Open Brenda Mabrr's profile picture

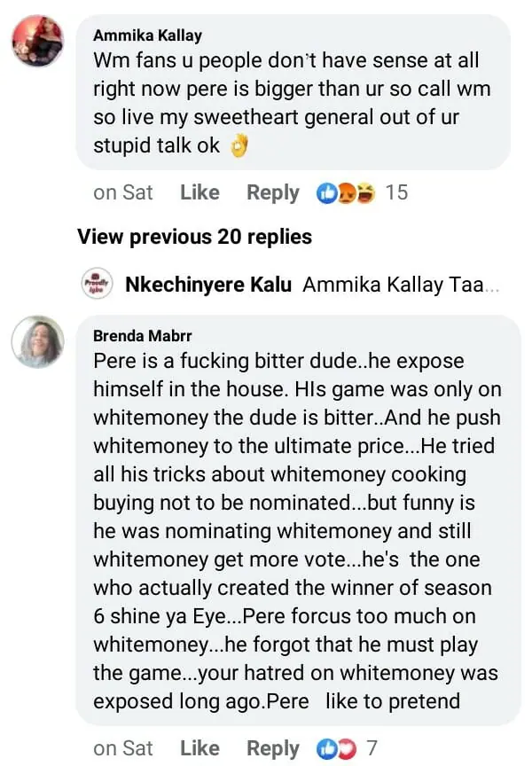(38, 341)
